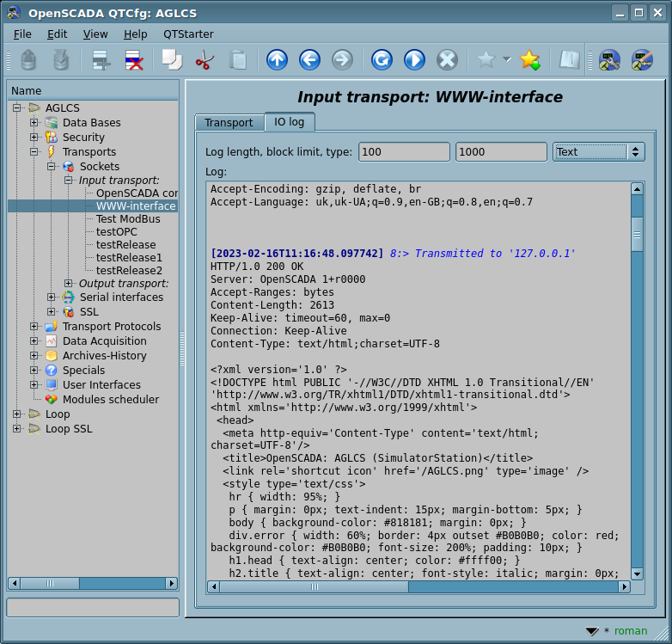Screen dimensions: 672x644
Task: Click the log horizontal scrollbar right arrow
Action: (625, 586)
